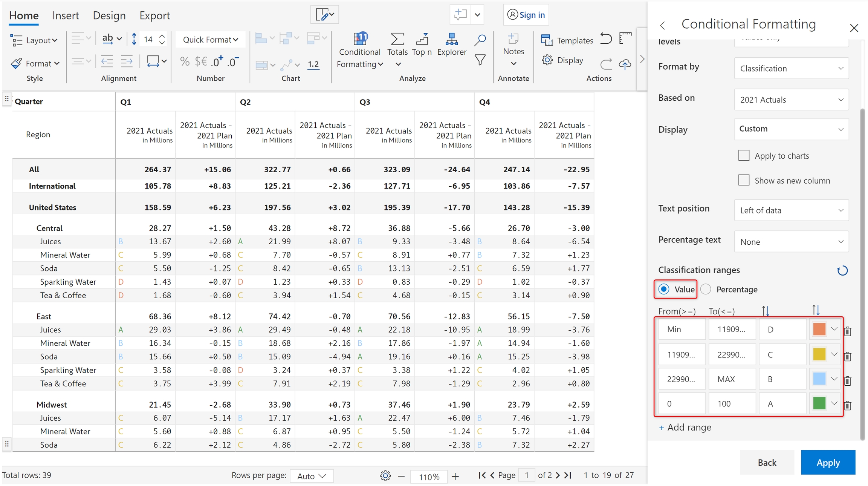Open the Quick Format dropdown
Image resolution: width=868 pixels, height=486 pixels.
[x=210, y=40]
